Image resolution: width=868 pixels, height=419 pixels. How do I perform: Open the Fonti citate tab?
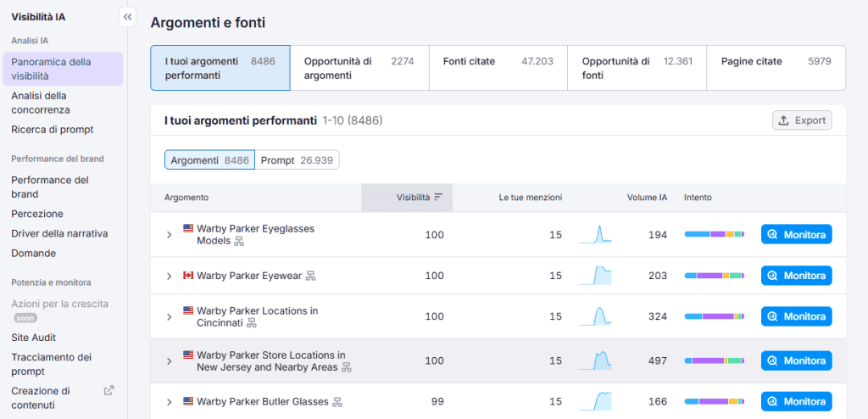[498, 68]
